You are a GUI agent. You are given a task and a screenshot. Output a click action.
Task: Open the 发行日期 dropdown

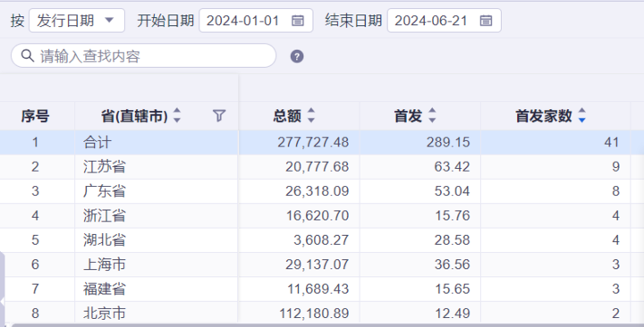77,21
